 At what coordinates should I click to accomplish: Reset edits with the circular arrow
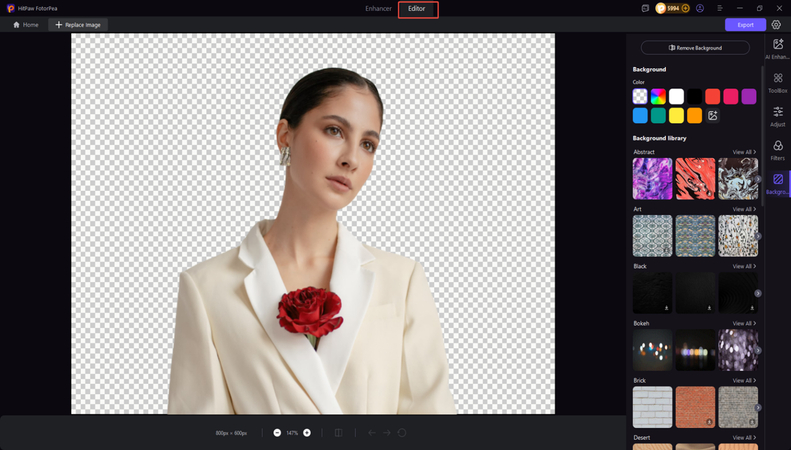click(x=402, y=433)
